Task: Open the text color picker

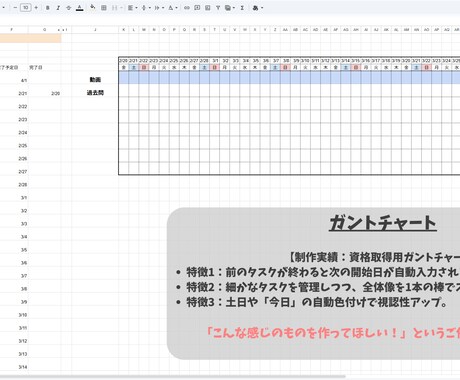Action: [x=79, y=8]
